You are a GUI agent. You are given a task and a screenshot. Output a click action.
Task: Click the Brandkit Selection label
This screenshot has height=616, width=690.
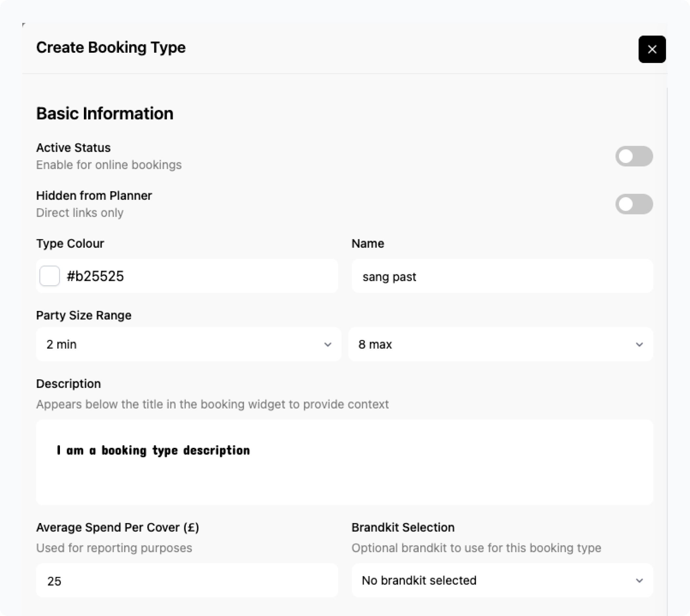click(x=403, y=527)
